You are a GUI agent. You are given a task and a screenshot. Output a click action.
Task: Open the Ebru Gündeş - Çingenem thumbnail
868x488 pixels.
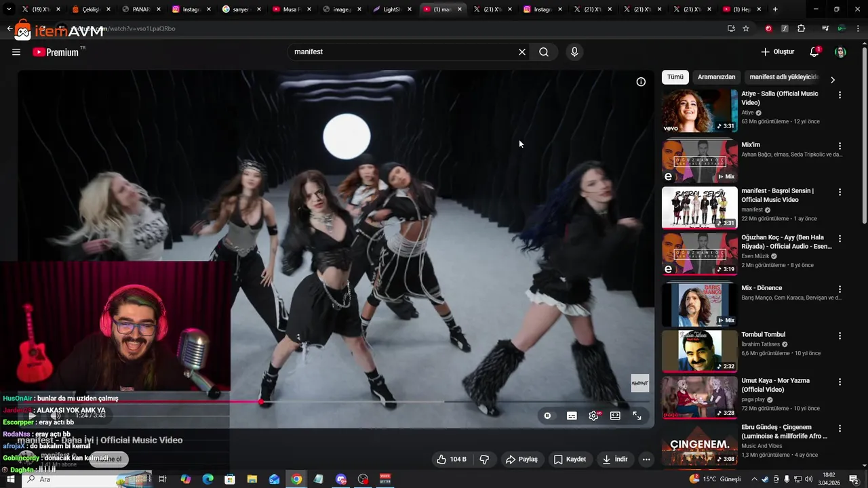coord(699,444)
